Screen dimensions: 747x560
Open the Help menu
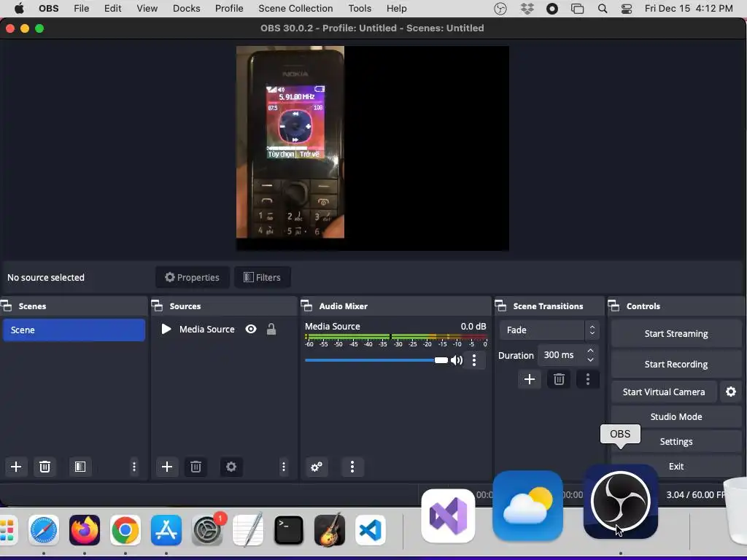coord(396,9)
